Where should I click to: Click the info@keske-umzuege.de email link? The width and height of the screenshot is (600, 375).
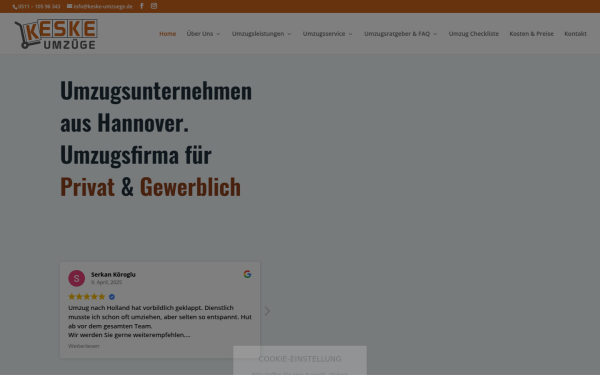(100, 7)
